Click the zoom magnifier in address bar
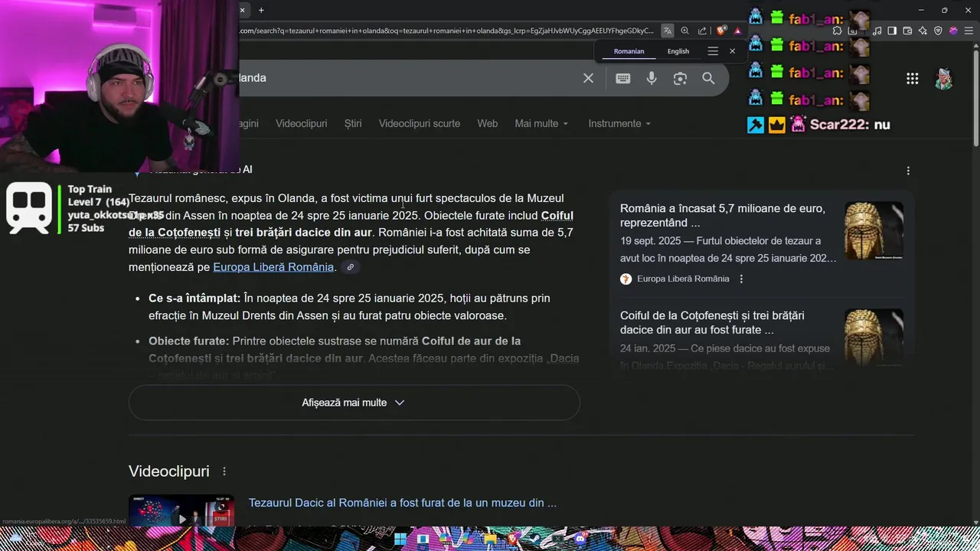 (x=685, y=31)
